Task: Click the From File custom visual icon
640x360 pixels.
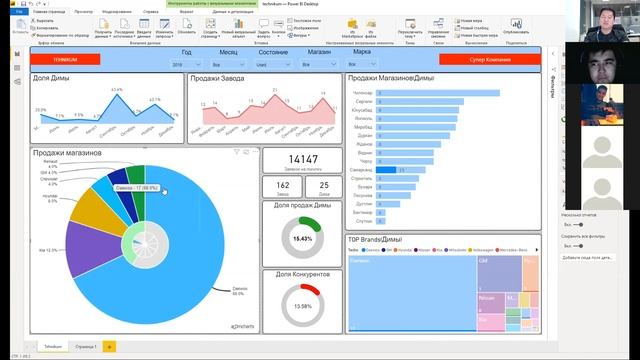Action: [x=371, y=24]
